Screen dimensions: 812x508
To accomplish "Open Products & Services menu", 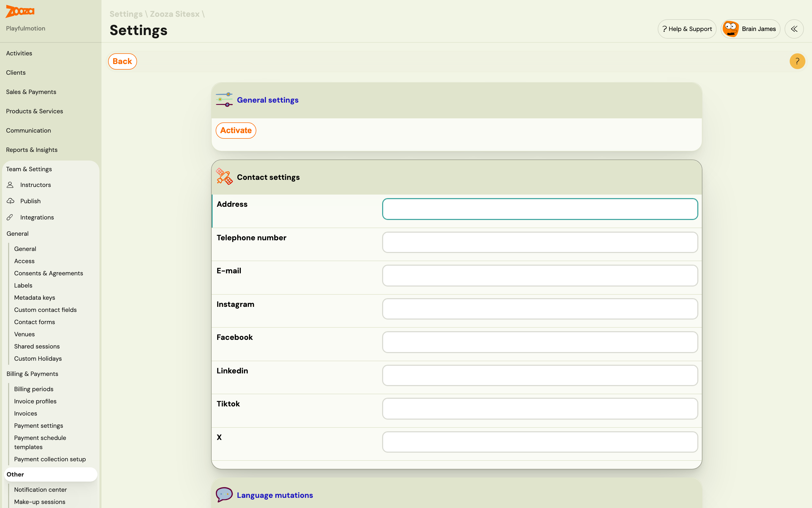I will (35, 111).
